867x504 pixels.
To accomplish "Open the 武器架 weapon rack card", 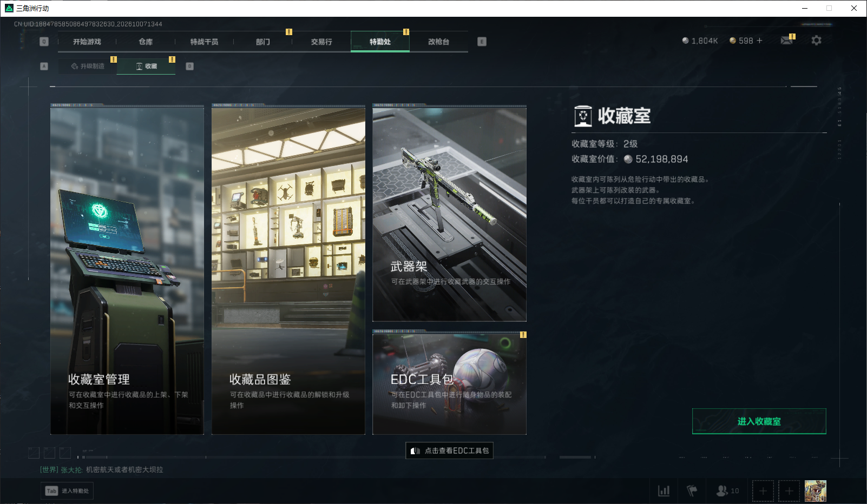I will [450, 214].
